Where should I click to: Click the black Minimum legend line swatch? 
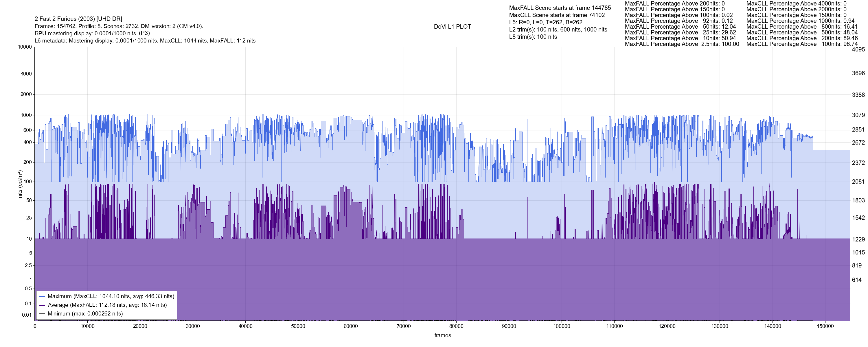42,314
